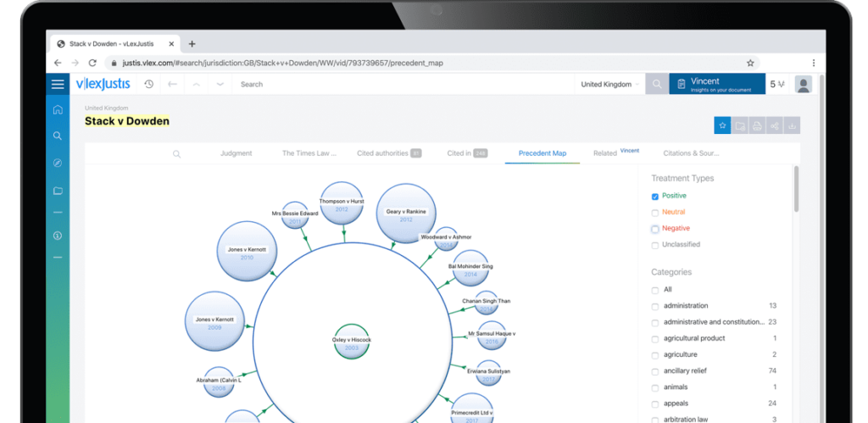This screenshot has height=423, width=868.
Task: Tick the Negative treatment checkbox
Action: point(655,229)
